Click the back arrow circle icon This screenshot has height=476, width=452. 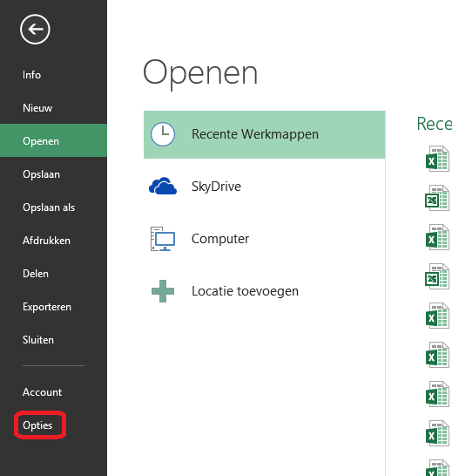(x=35, y=29)
